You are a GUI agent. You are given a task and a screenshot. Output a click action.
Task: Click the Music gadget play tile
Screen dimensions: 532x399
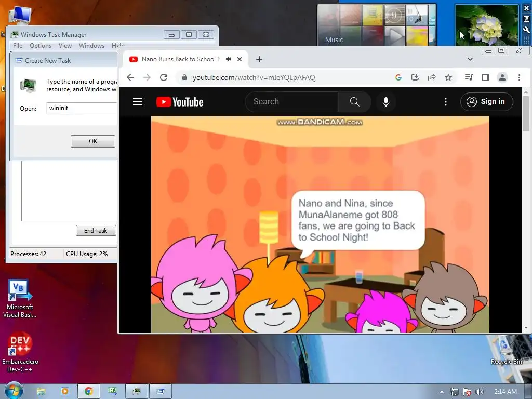pyautogui.click(x=395, y=36)
